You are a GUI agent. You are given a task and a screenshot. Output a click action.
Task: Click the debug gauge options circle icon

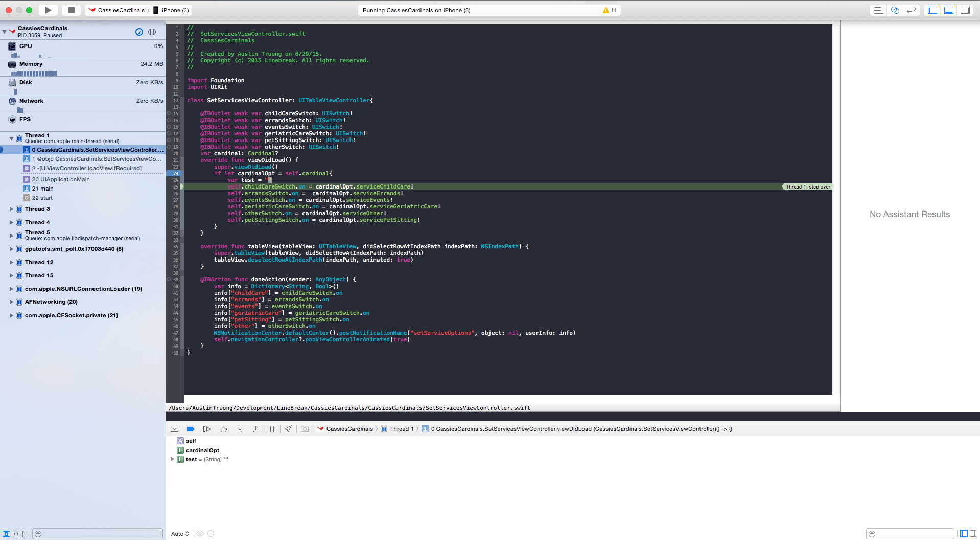pos(139,32)
